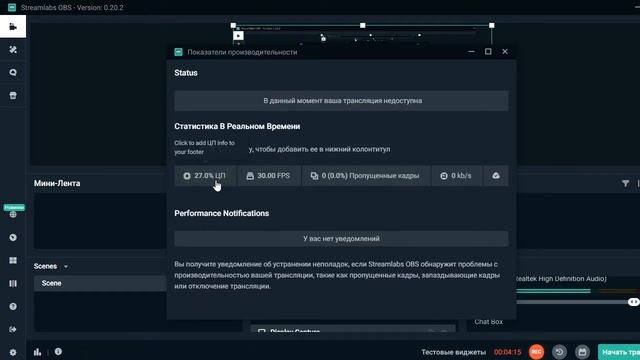Viewport: 640px width, 360px height.
Task: Open the layout grid sidebar icon
Action: (13, 260)
